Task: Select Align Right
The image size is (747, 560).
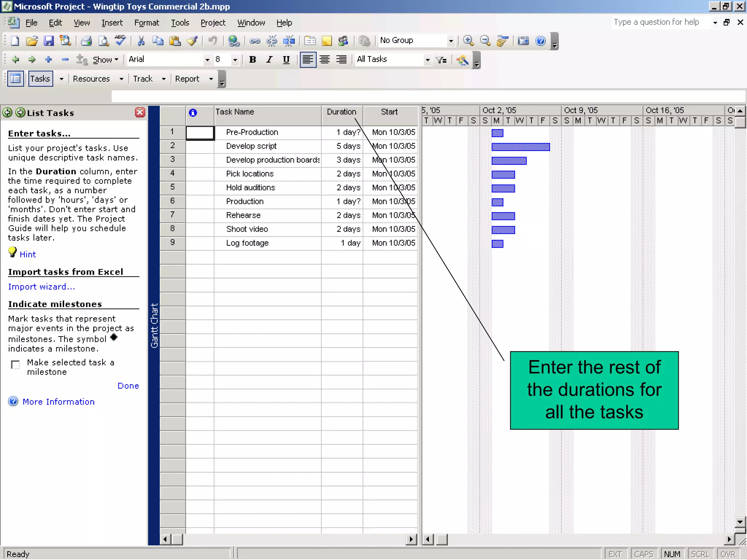Action: pos(341,59)
